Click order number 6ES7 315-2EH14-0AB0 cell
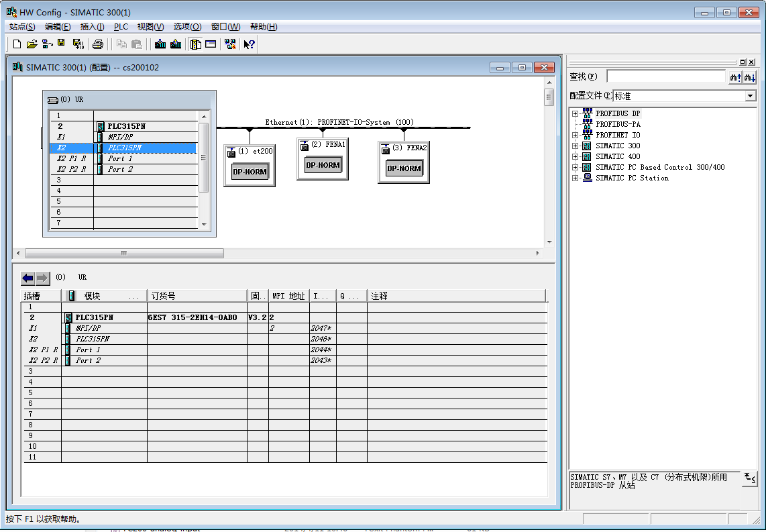This screenshot has height=532, width=766. 197,317
